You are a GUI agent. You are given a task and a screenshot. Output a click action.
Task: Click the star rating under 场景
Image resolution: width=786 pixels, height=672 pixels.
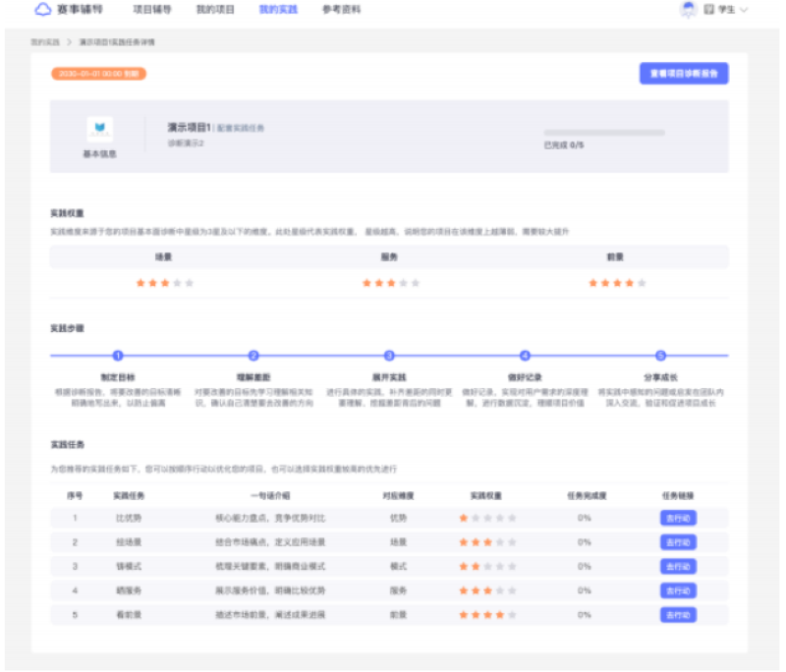click(x=164, y=283)
